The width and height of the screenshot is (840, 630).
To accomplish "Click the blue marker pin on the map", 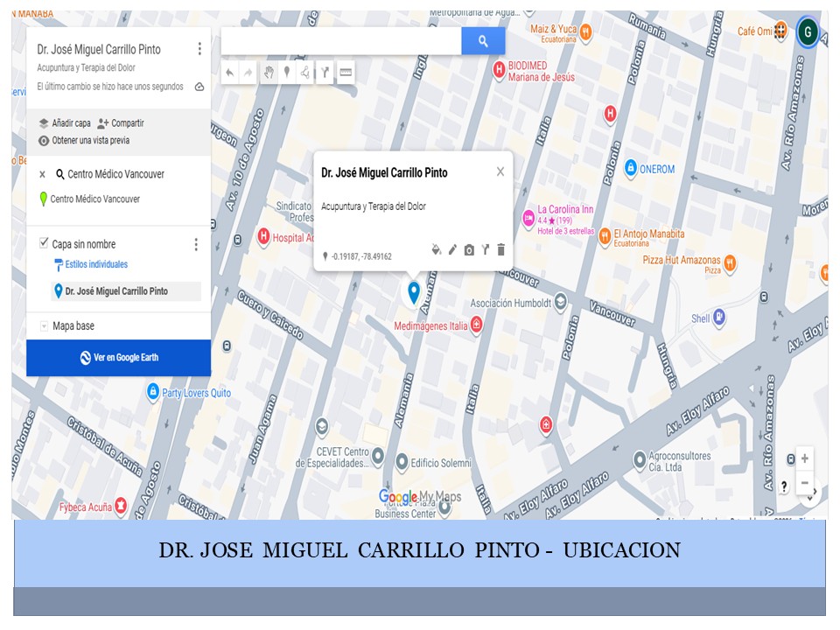I will [x=414, y=293].
